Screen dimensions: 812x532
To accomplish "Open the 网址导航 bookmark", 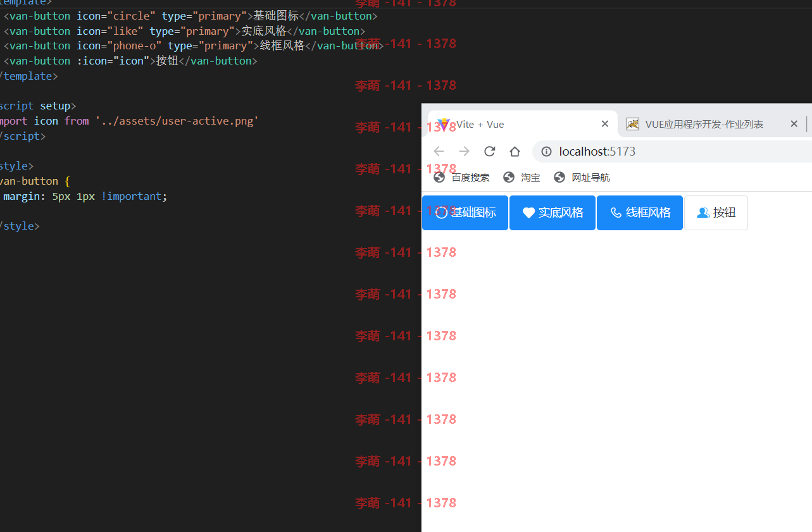I will pyautogui.click(x=582, y=177).
